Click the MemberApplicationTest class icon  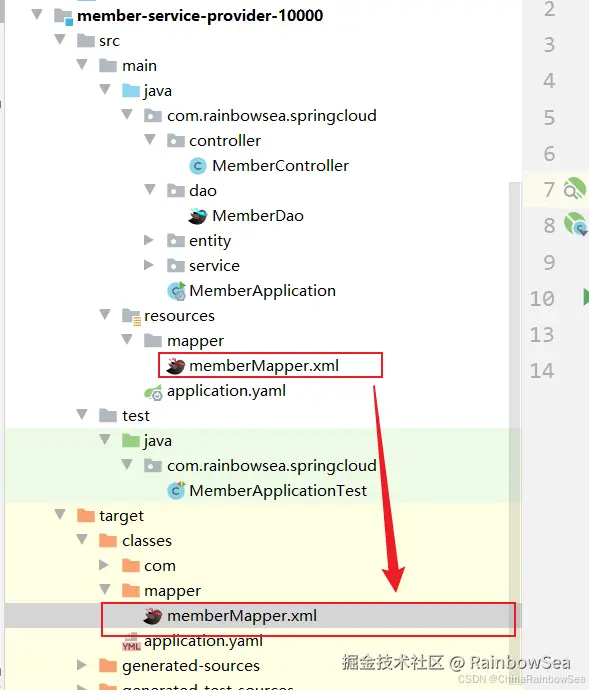(x=177, y=491)
